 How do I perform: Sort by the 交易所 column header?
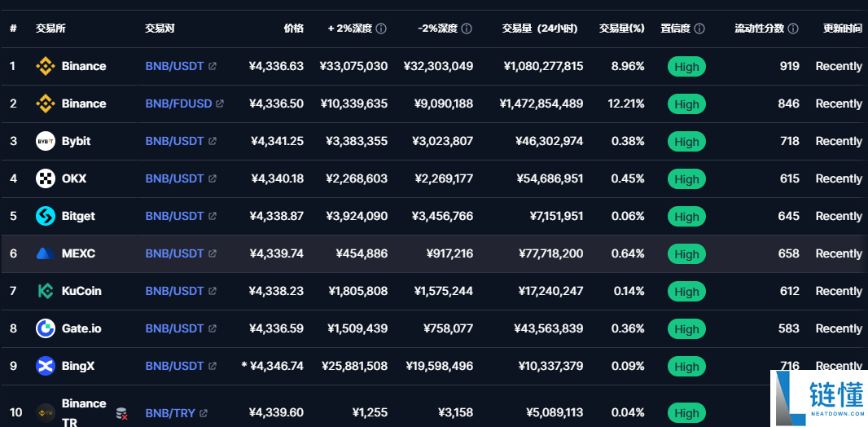pos(50,29)
